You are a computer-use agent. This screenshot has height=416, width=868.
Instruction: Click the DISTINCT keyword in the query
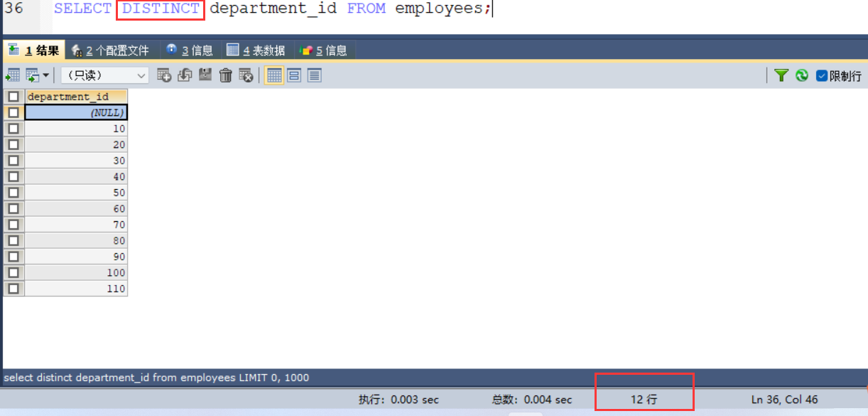[x=161, y=9]
